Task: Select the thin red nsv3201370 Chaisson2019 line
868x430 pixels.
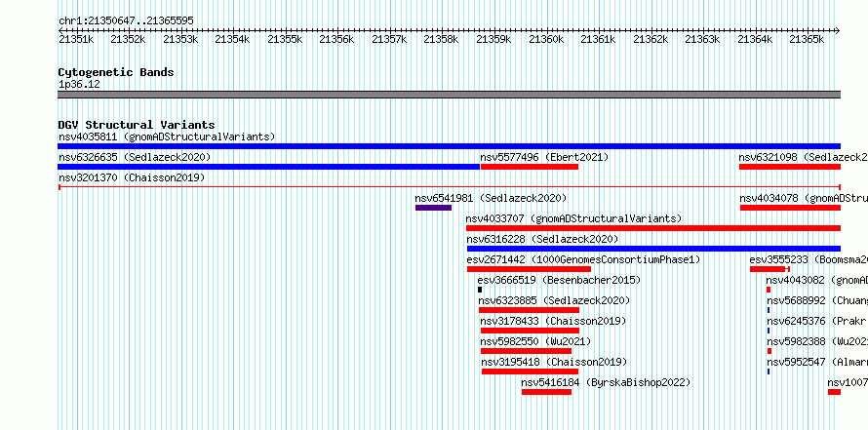Action: (x=449, y=187)
